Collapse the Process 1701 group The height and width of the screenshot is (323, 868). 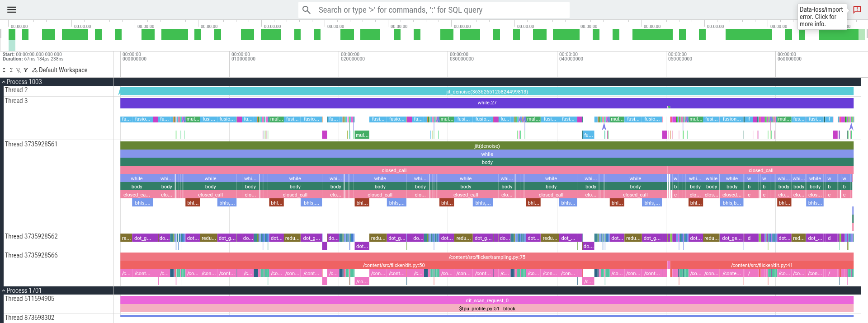pyautogui.click(x=4, y=290)
